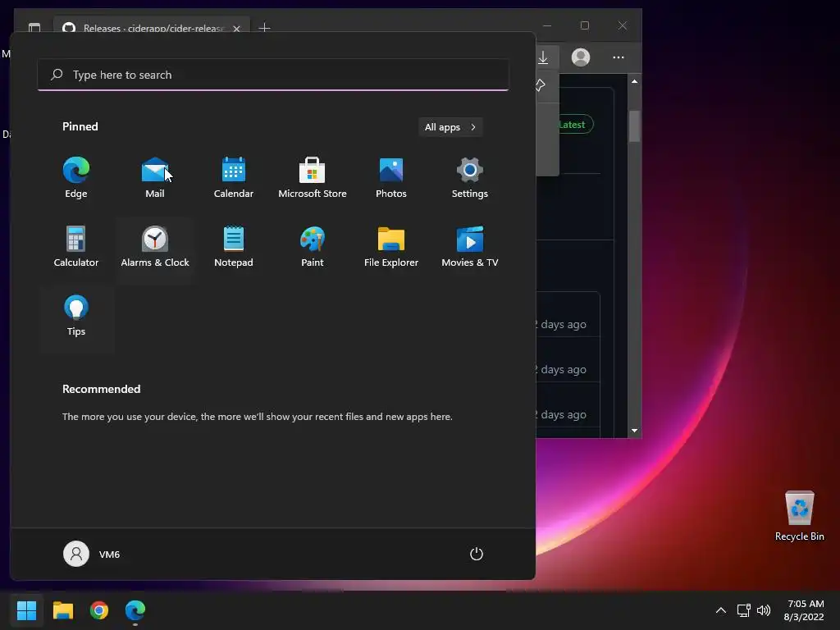Expand the All apps list
Screen dimensions: 840x630
(450, 127)
